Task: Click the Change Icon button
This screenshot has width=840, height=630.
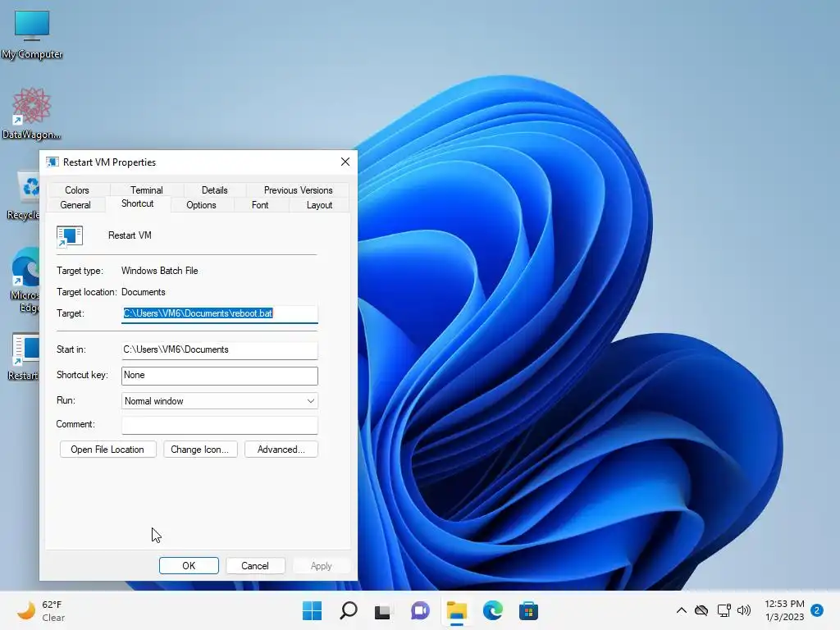Action: [200, 450]
